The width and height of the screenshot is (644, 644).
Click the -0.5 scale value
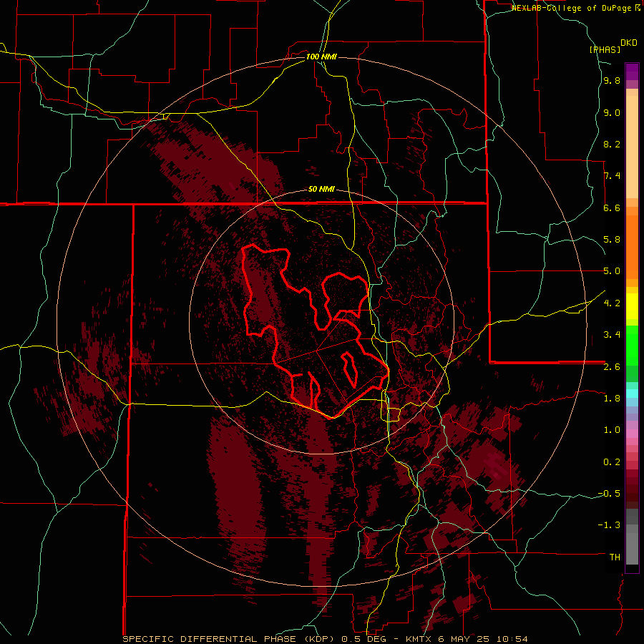[609, 494]
